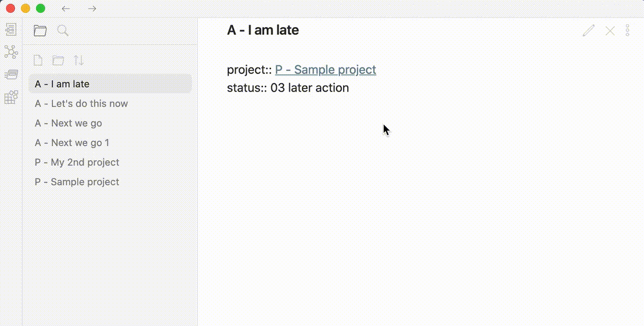Open graph view from the ribbon
This screenshot has height=326, width=644.
point(11,52)
